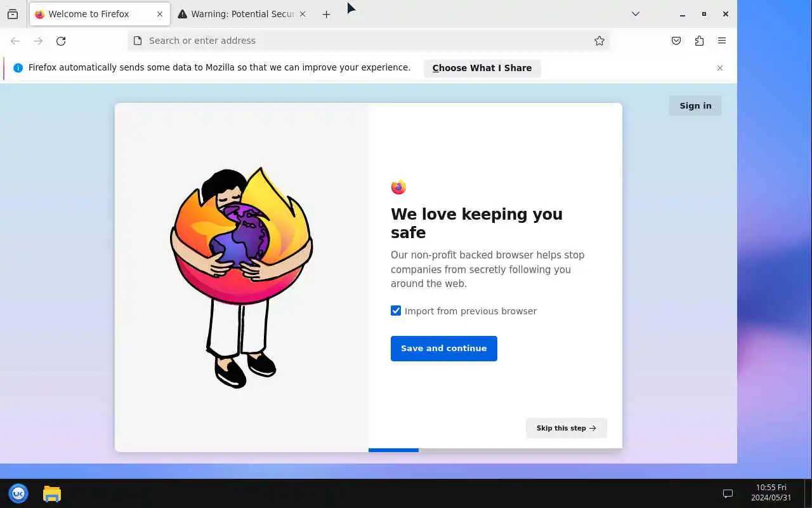Open the Firefox application menu
This screenshot has height=508, width=812.
[x=722, y=41]
